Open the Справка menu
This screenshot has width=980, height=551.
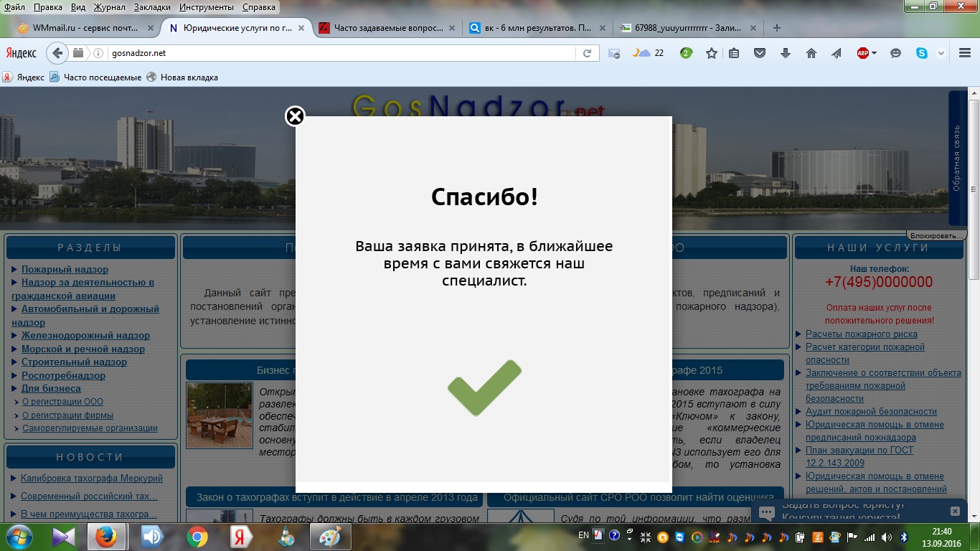[x=259, y=7]
